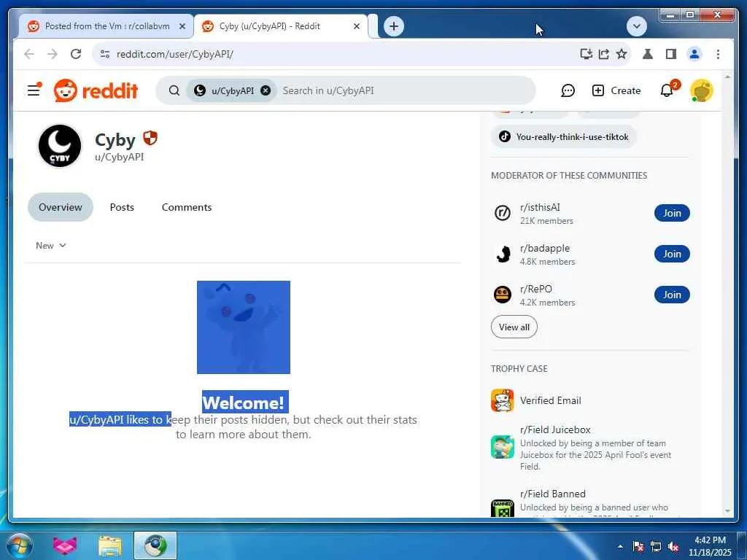Viewport: 747px width, 560px height.
Task: Open the Reddit hamburger menu
Action: point(34,90)
